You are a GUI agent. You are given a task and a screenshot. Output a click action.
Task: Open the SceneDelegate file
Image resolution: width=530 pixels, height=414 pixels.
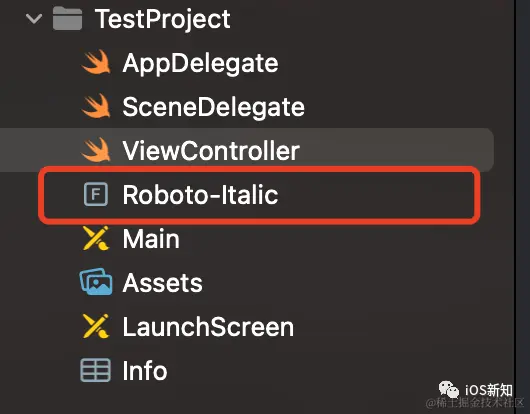[213, 107]
